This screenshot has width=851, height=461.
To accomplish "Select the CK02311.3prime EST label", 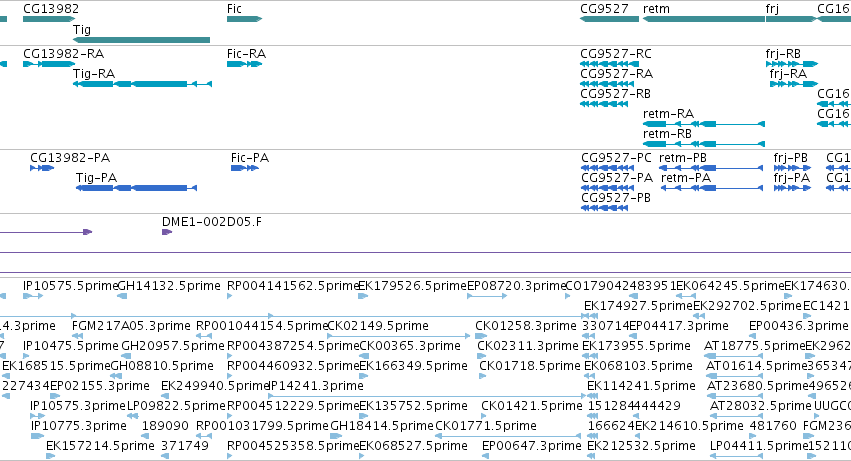I will (x=528, y=346).
